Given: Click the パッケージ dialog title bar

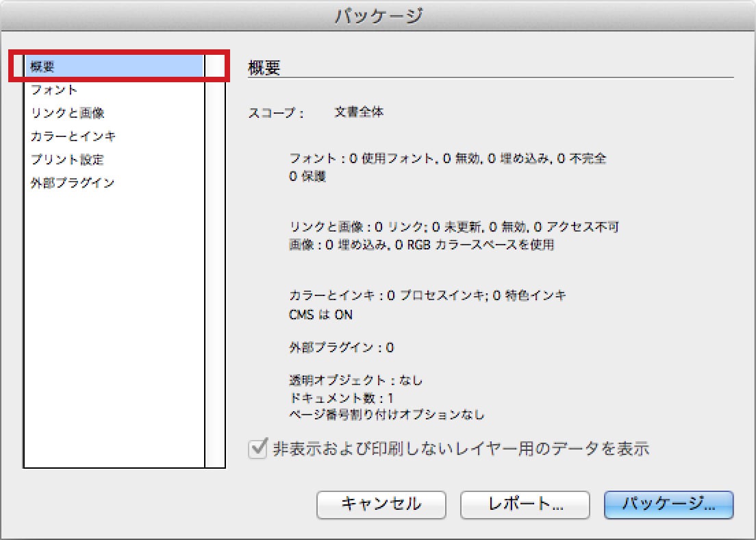Looking at the screenshot, I should point(378,16).
